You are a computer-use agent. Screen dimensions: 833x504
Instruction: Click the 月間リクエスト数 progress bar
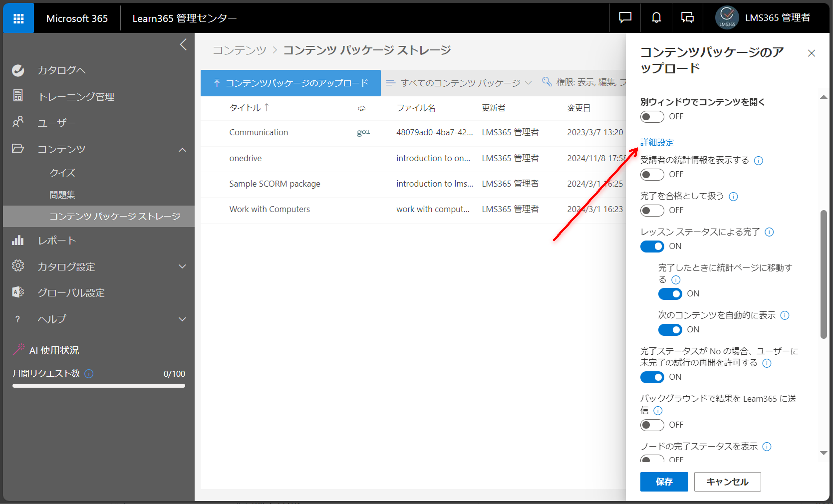pyautogui.click(x=99, y=386)
